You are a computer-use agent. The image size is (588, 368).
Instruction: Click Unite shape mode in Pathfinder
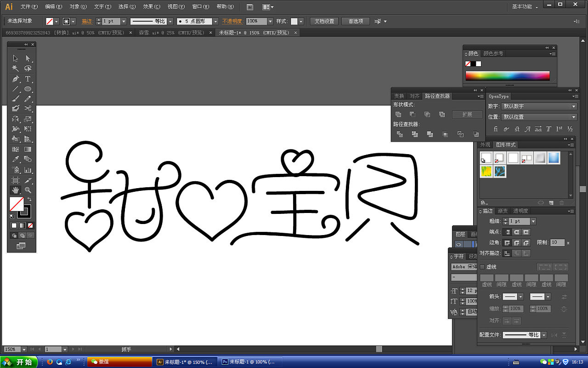coord(398,114)
